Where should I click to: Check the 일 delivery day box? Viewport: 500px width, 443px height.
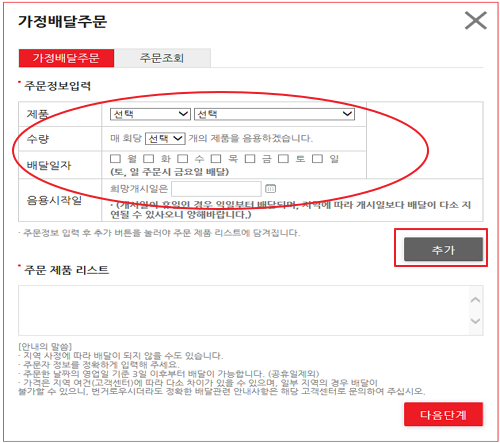click(x=317, y=159)
